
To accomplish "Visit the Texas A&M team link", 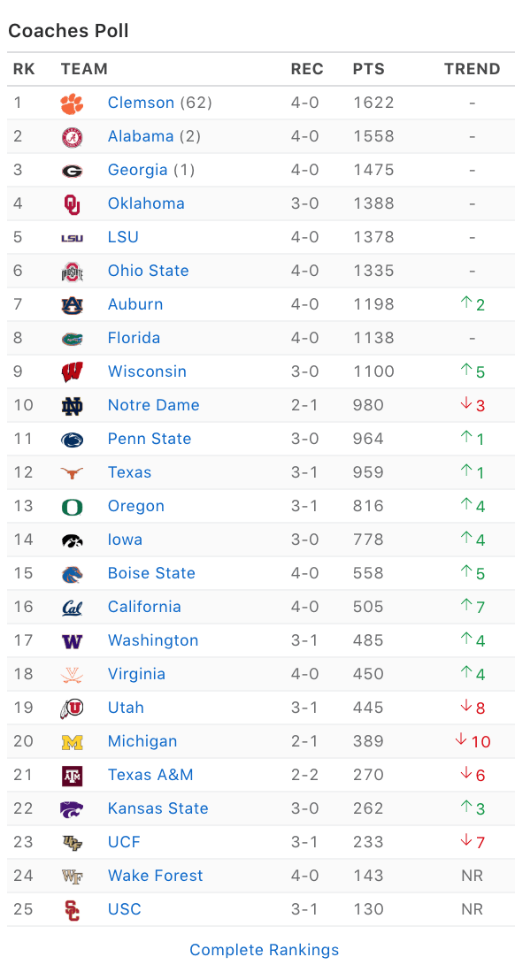I will click(150, 775).
